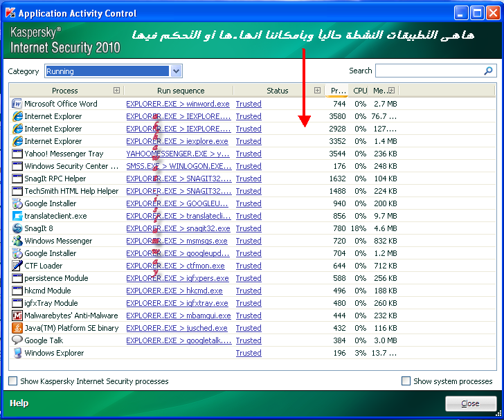Click the igfxTray Module icon

17,303
